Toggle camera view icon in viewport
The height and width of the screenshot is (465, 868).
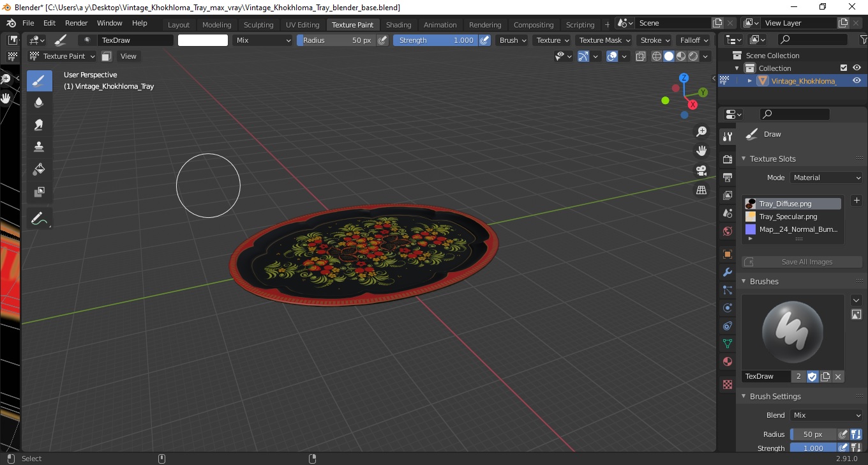701,171
